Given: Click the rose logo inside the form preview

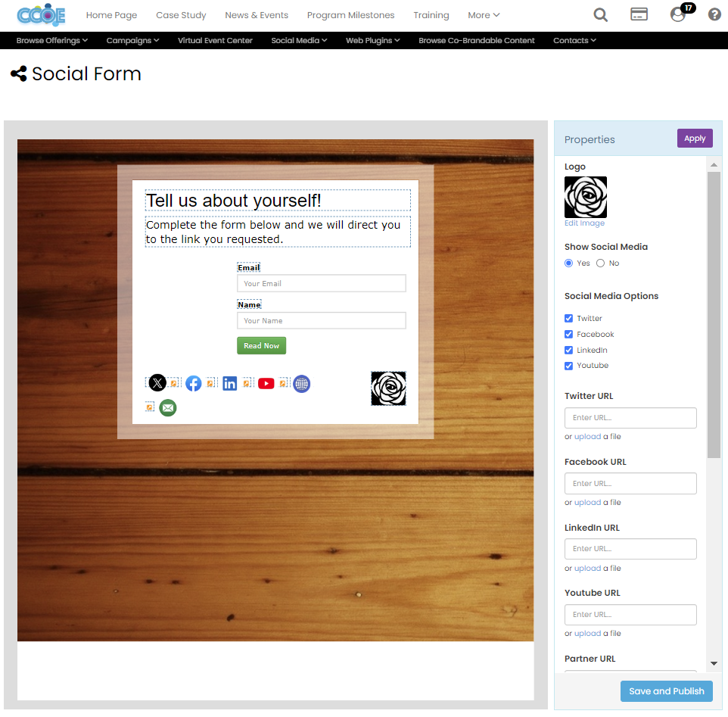Looking at the screenshot, I should tap(389, 388).
